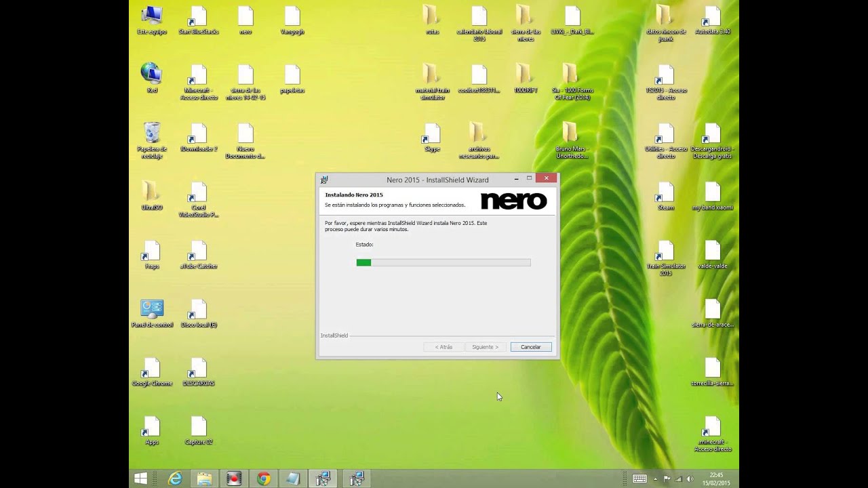
Task: Select the Skype desktop shortcut
Action: point(432,138)
